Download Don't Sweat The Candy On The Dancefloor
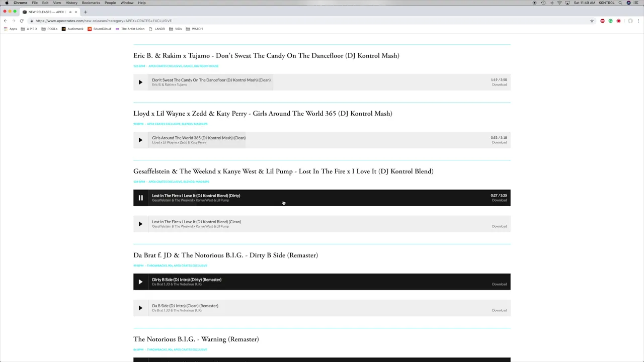This screenshot has width=644, height=362. coord(499,84)
